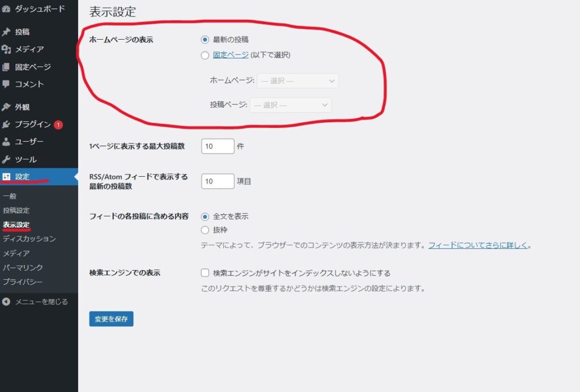Click the ツール wrench icon

tap(6, 159)
